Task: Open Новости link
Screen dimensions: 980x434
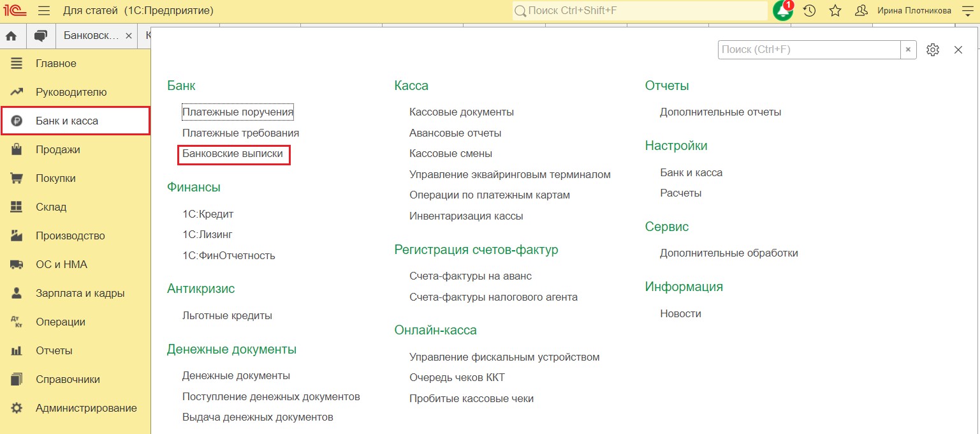Action: 680,313
